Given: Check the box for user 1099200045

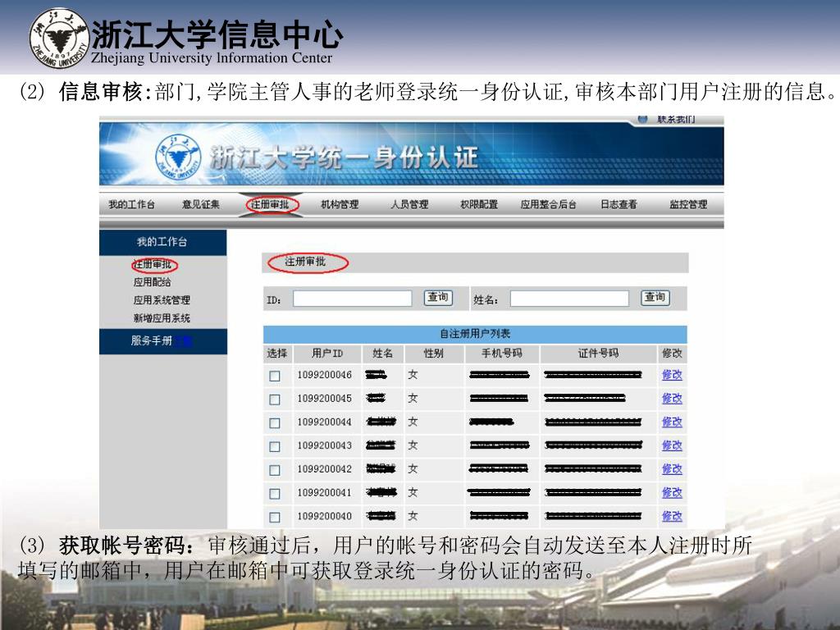Looking at the screenshot, I should tap(275, 399).
